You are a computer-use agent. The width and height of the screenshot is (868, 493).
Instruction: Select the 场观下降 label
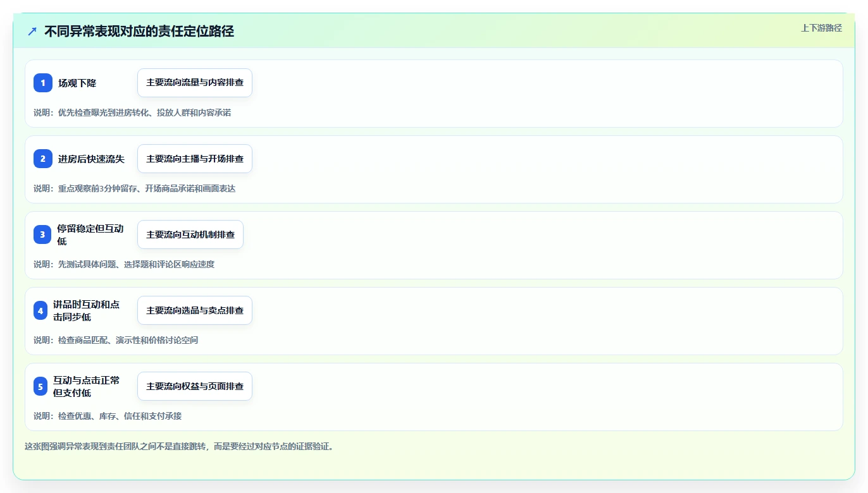point(77,83)
